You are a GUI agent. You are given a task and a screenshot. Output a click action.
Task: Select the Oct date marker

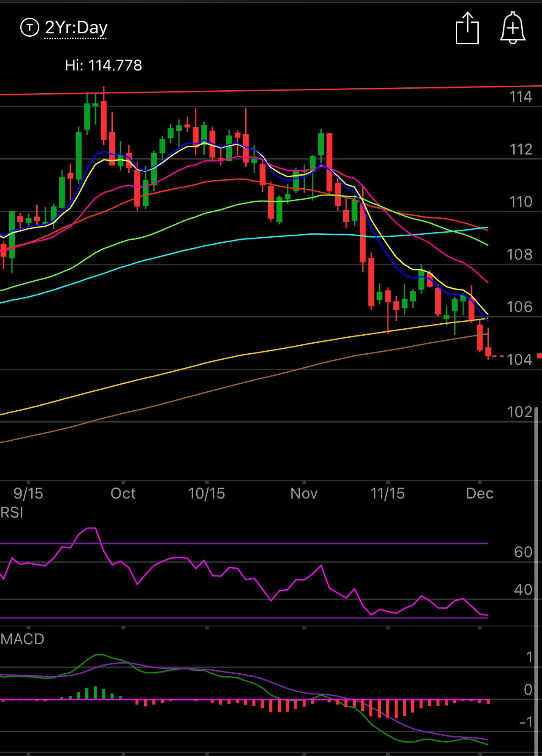[123, 493]
